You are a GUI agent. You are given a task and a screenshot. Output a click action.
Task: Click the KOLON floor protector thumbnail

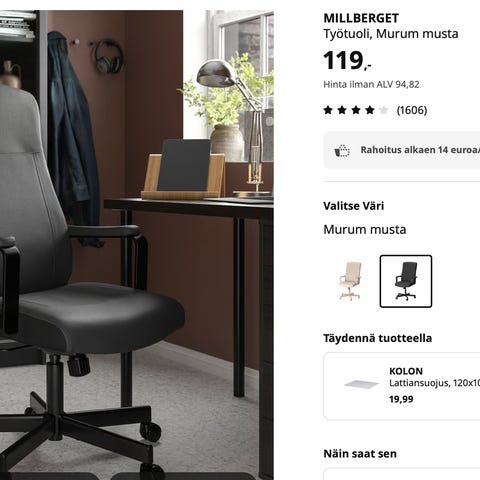(x=362, y=385)
